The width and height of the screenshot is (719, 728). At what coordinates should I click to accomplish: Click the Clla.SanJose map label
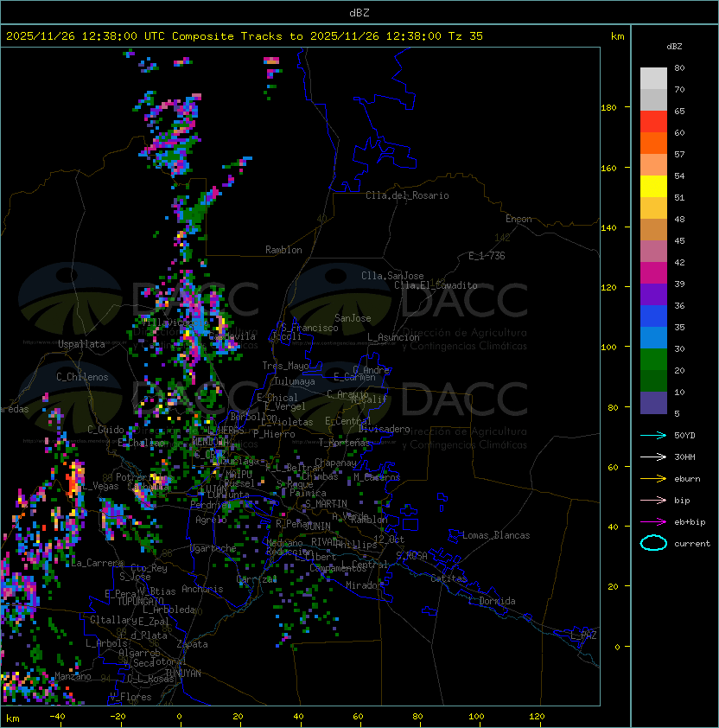392,276
